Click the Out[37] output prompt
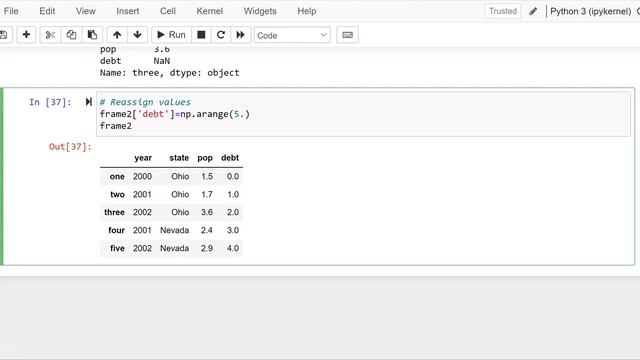Image resolution: width=640 pixels, height=360 pixels. 70,147
